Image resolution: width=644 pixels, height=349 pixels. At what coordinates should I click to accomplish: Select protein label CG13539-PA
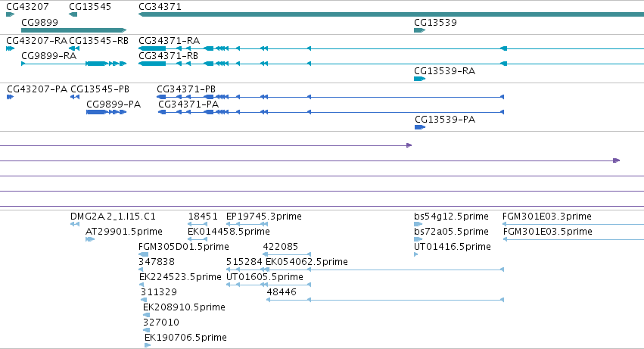pos(445,119)
